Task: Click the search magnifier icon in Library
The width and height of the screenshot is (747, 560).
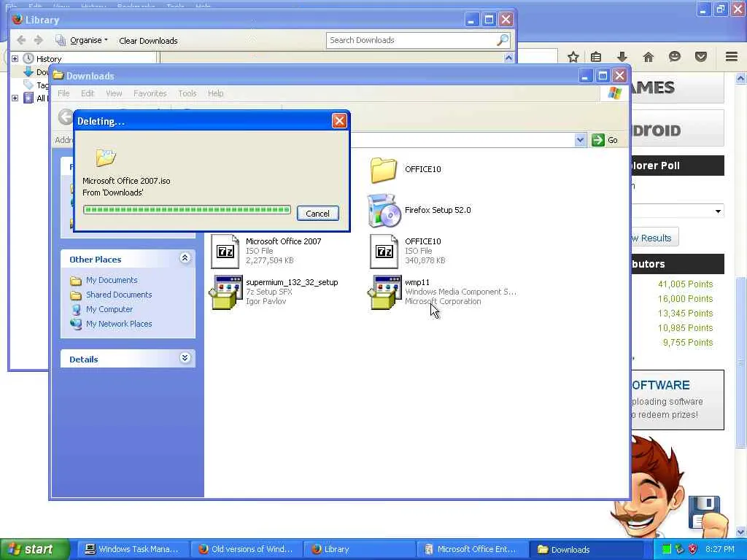Action: point(503,40)
